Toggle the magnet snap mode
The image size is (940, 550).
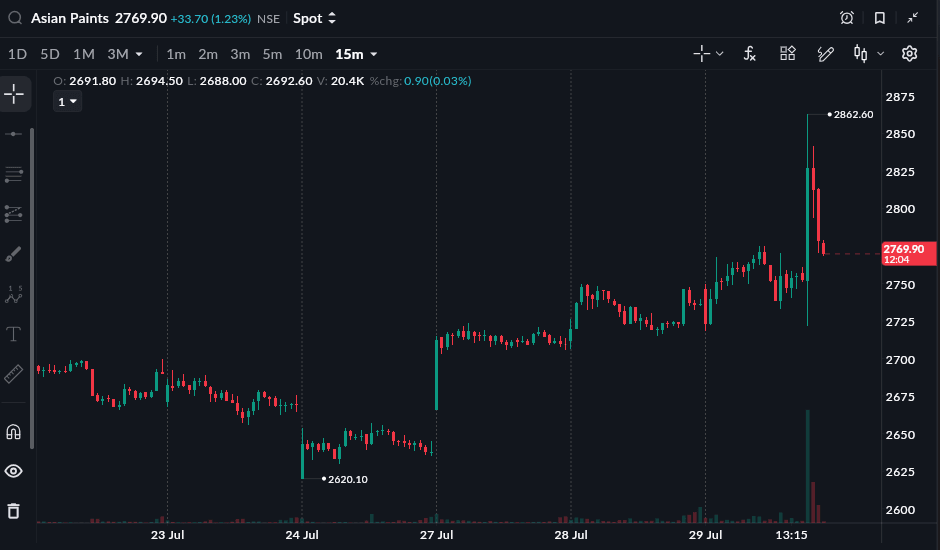[x=14, y=432]
